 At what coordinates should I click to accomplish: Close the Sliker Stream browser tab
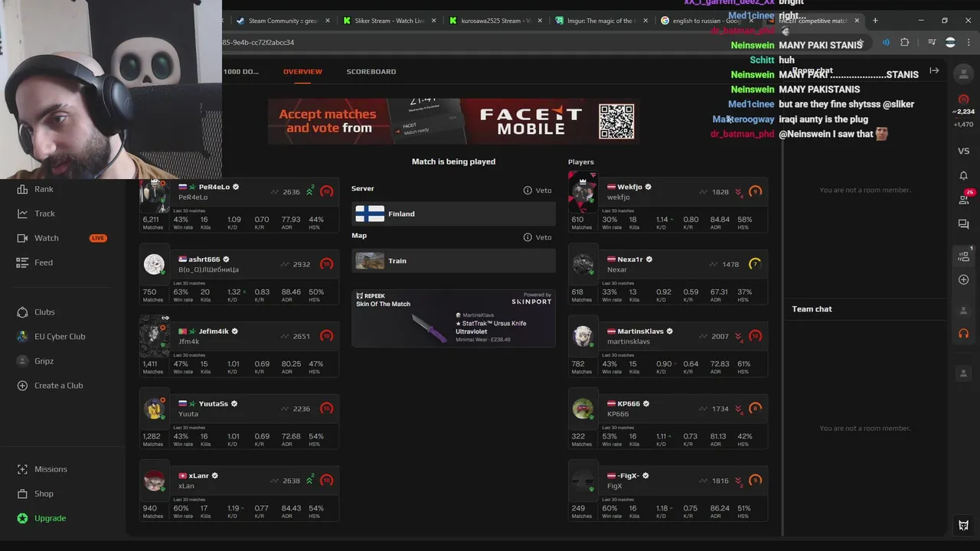[x=434, y=21]
